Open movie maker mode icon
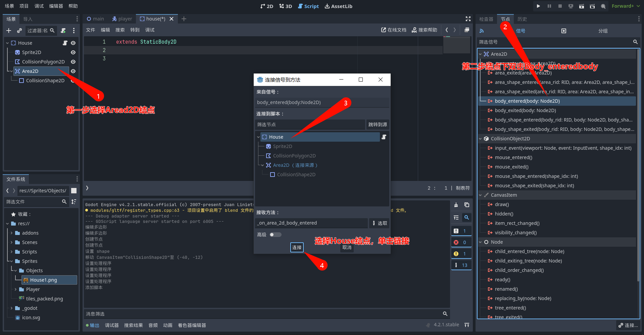Screen dimensions: 644x335 pos(603,6)
